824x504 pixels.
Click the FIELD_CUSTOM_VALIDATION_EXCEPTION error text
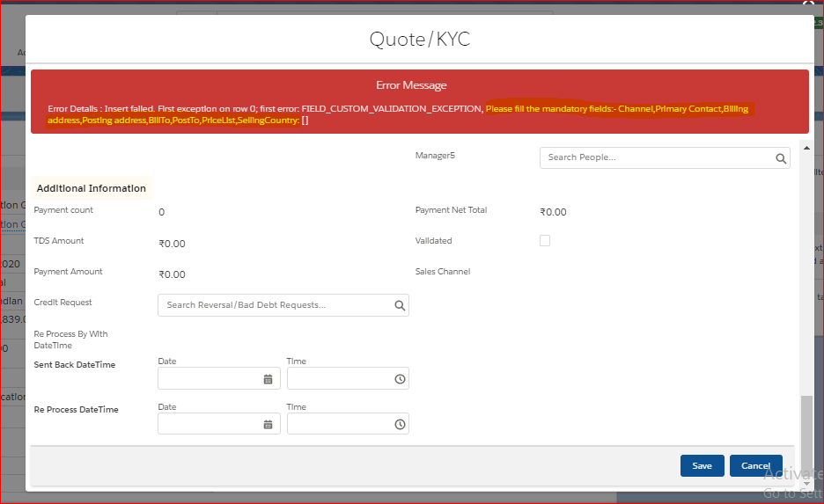point(392,109)
